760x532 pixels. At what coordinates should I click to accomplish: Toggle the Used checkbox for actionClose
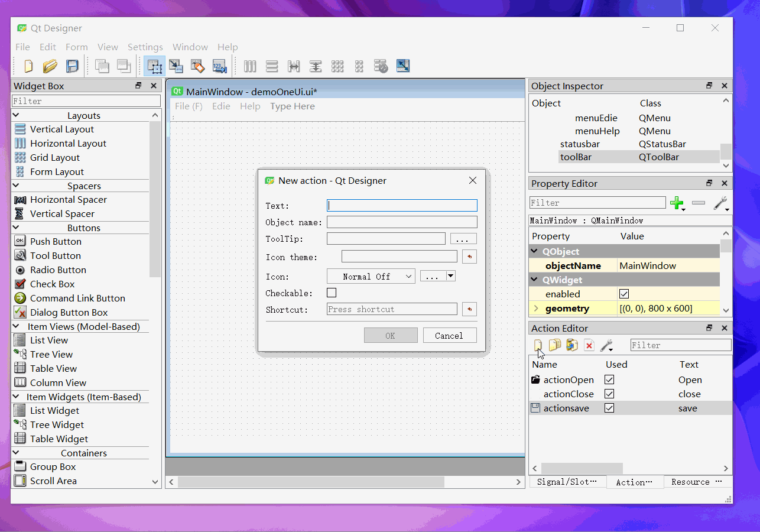tap(609, 394)
